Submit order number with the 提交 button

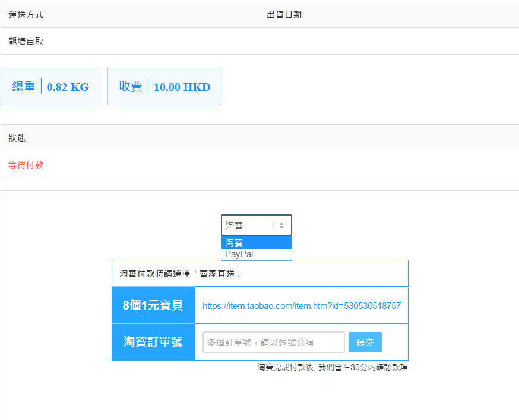(365, 342)
